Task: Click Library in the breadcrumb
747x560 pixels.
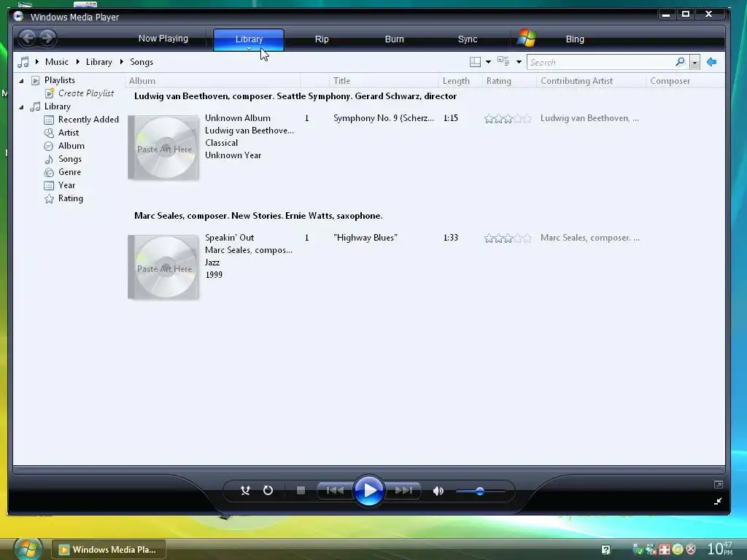Action: (99, 61)
